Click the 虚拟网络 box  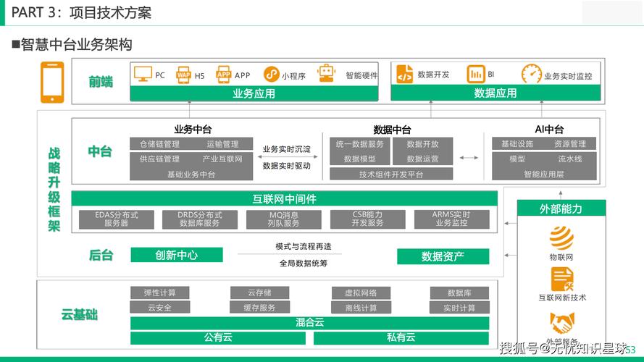pos(361,293)
